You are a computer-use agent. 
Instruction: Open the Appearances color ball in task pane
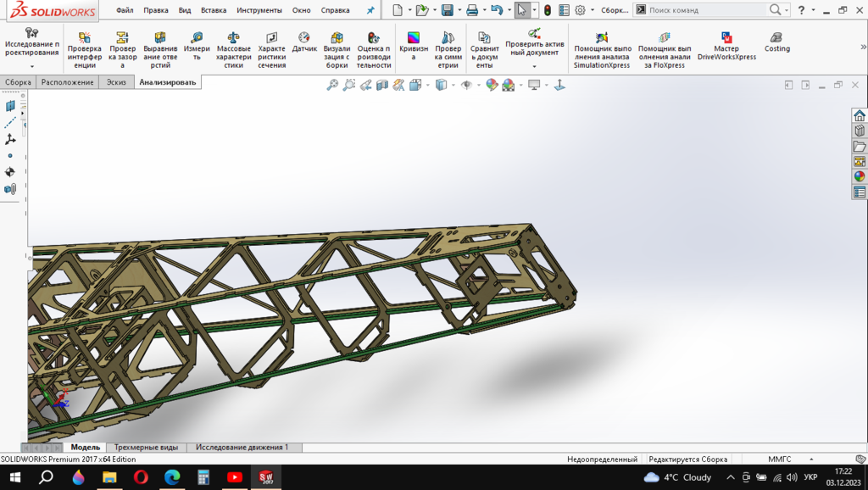click(860, 176)
